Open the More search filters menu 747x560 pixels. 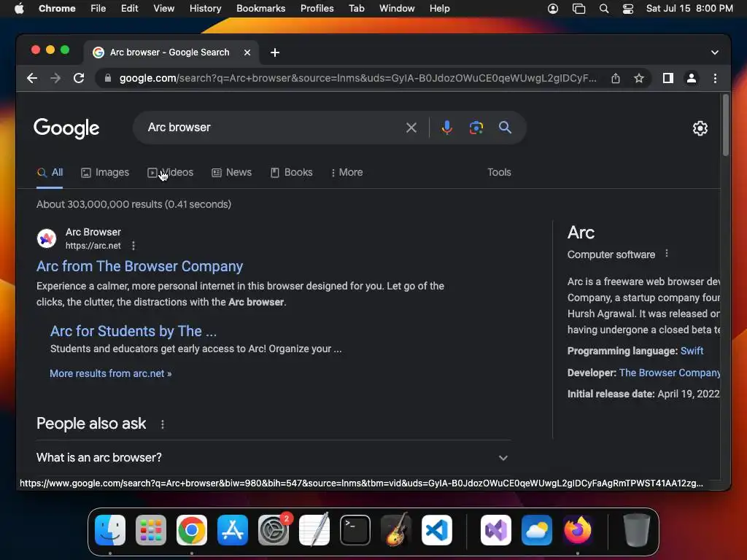(x=347, y=172)
